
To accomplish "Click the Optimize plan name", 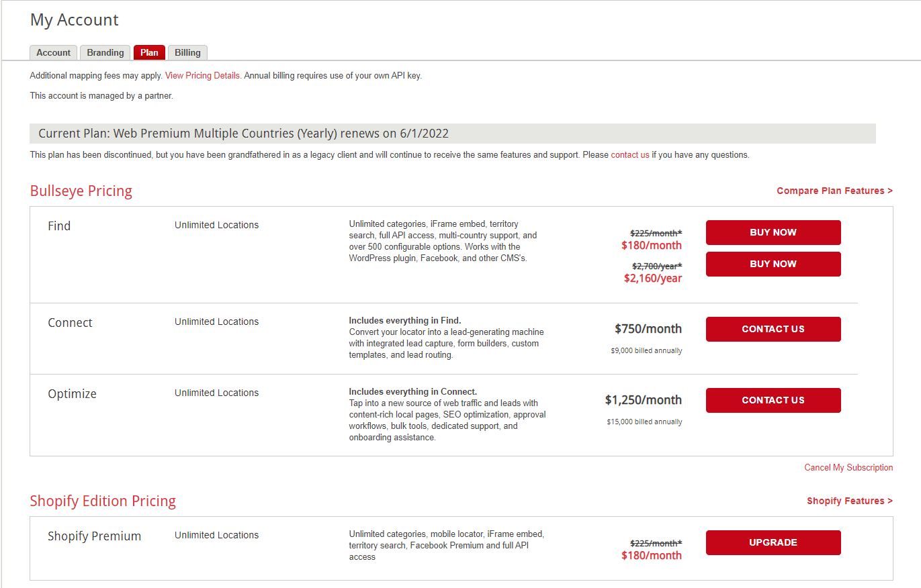I will point(72,394).
